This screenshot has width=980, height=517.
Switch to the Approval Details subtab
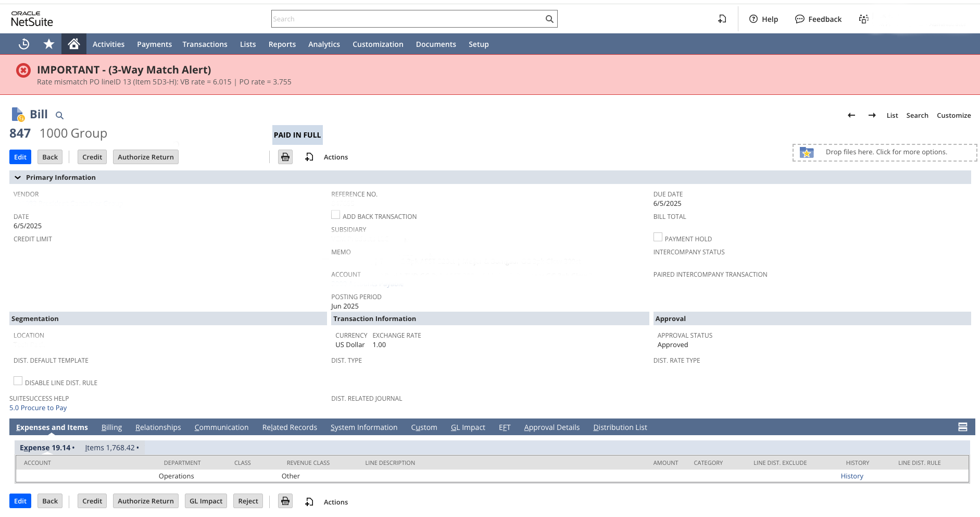[x=552, y=427]
